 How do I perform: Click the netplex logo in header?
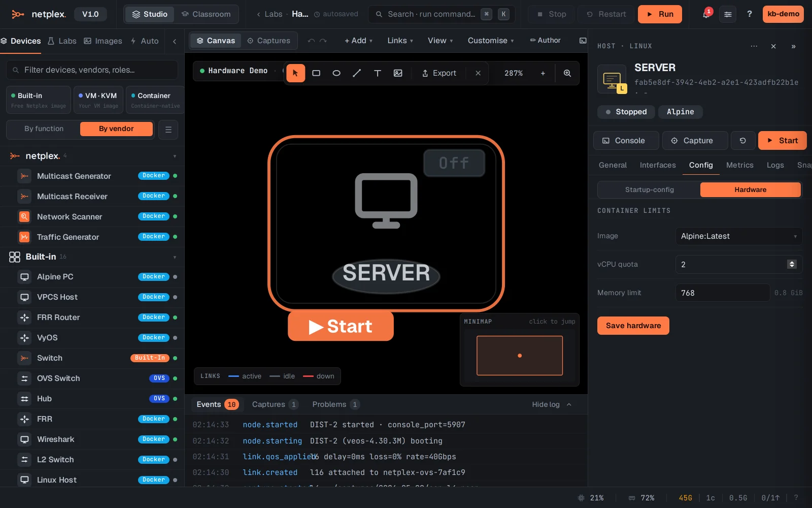39,14
